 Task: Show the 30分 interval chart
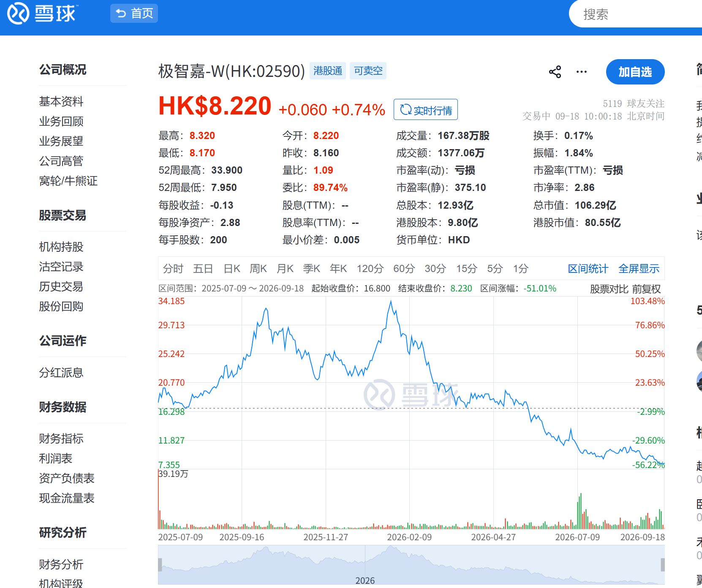coord(435,269)
